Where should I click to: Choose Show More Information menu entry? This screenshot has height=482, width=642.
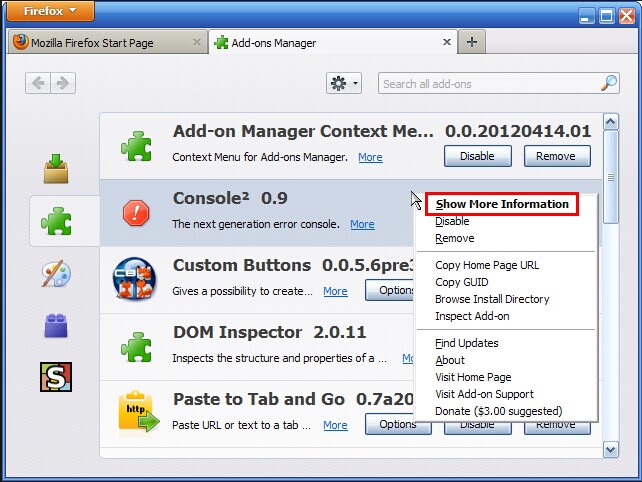[502, 204]
